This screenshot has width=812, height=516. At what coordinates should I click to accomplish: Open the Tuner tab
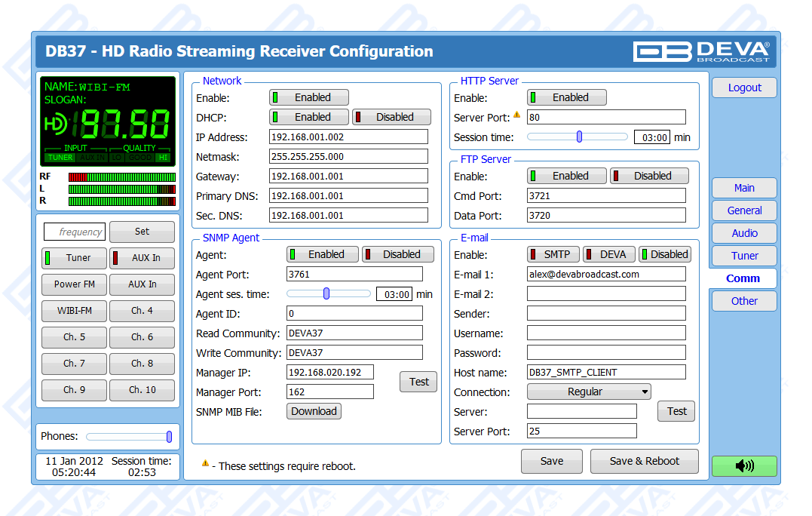point(744,256)
